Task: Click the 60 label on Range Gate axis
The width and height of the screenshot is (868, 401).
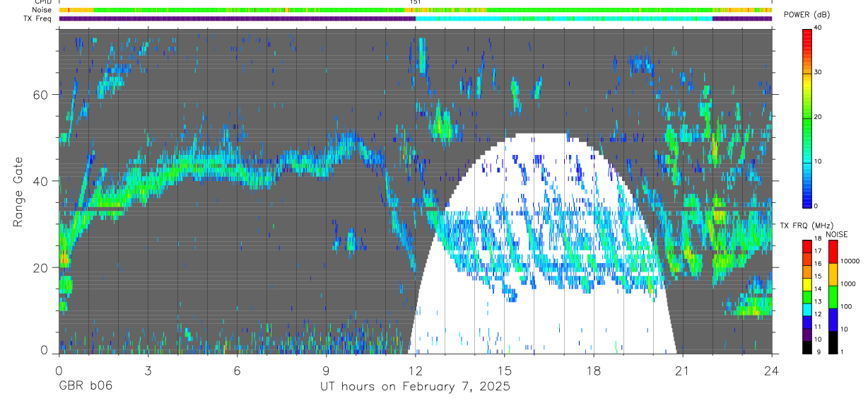Action: click(42, 95)
